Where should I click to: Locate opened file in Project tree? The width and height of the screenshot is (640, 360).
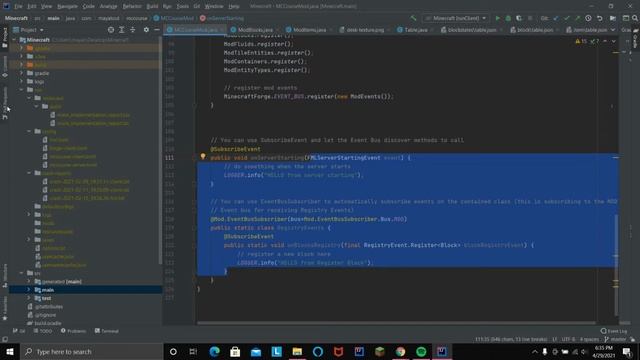[111, 30]
